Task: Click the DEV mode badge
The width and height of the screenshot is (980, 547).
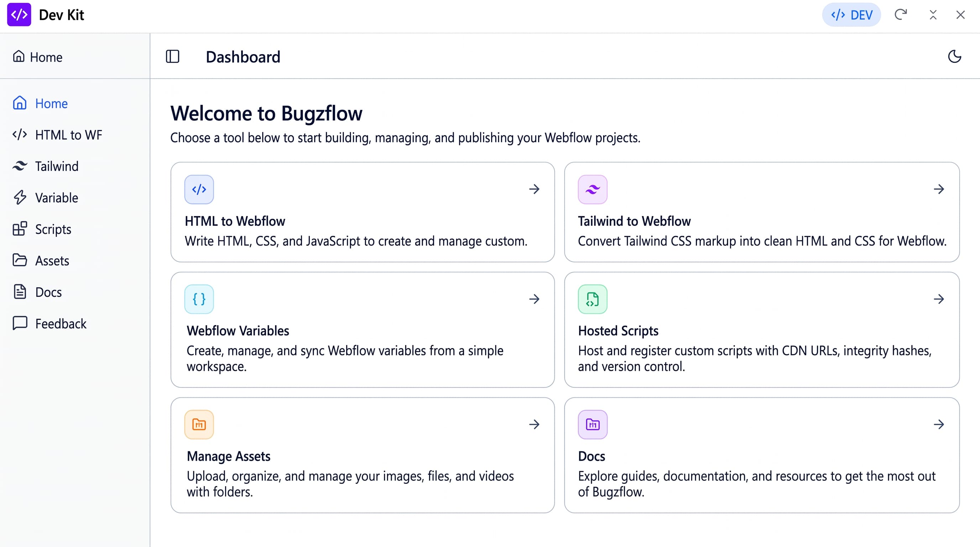Action: 851,15
